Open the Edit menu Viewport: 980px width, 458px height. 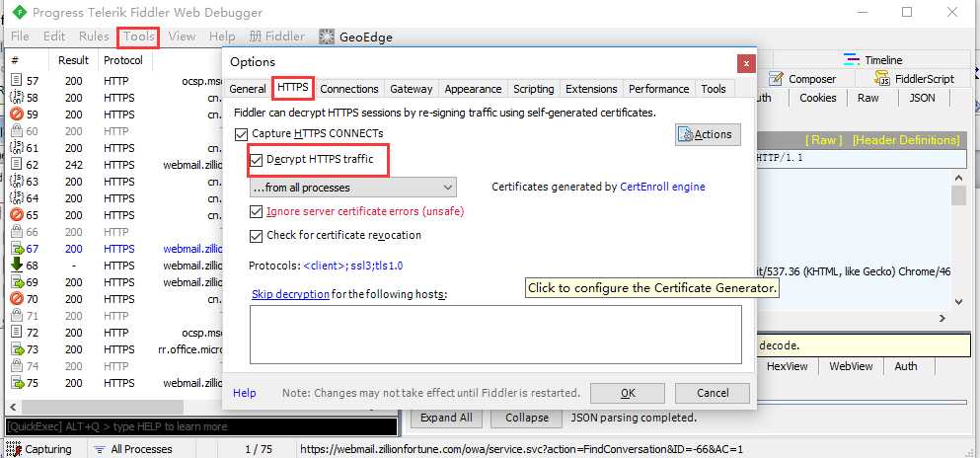[x=54, y=37]
